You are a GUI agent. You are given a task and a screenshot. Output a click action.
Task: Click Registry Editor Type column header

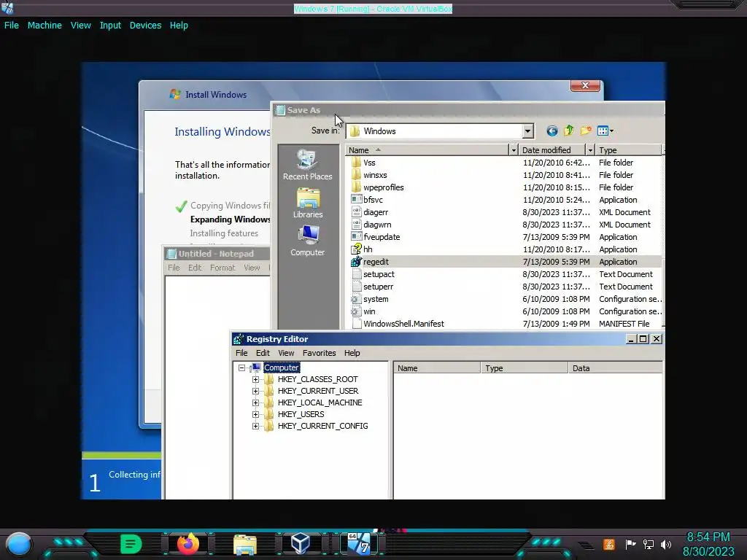click(x=525, y=368)
